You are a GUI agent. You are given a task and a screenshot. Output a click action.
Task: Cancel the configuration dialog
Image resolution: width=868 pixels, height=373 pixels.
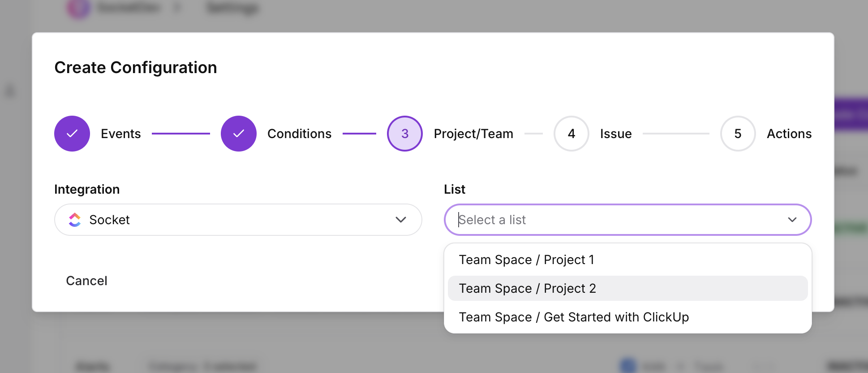pos(86,281)
